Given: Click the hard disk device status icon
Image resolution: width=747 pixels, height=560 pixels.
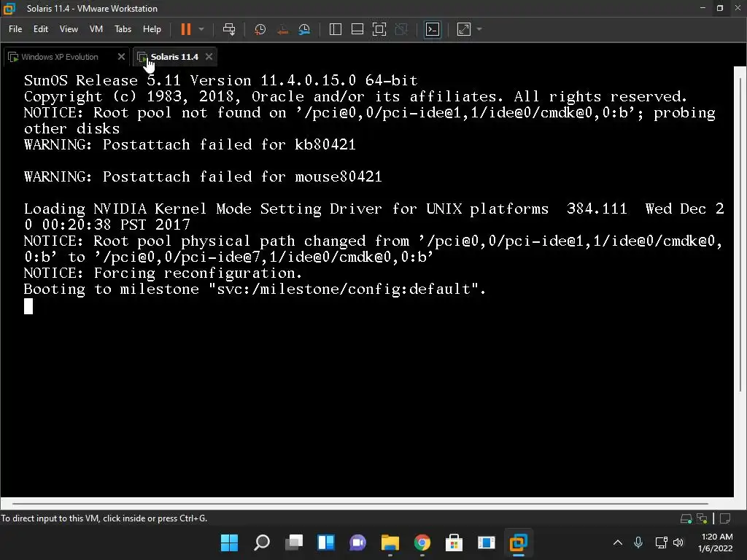Looking at the screenshot, I should coord(686,518).
